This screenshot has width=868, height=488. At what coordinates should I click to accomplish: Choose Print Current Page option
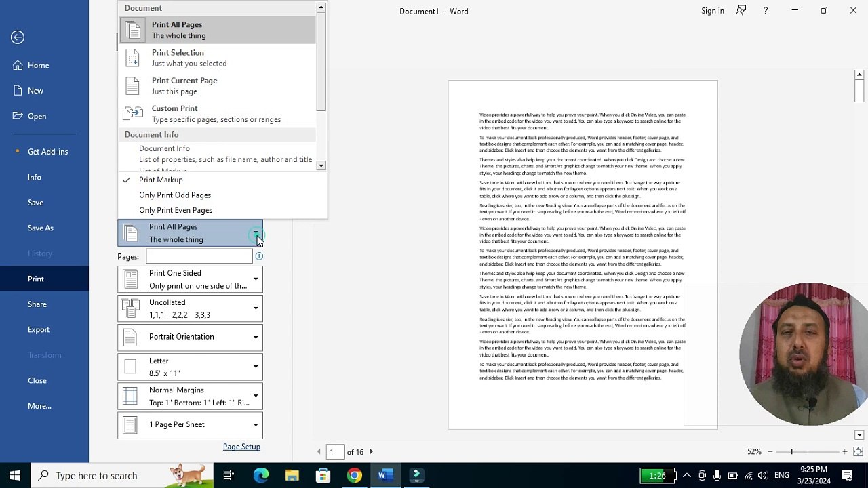click(x=217, y=85)
